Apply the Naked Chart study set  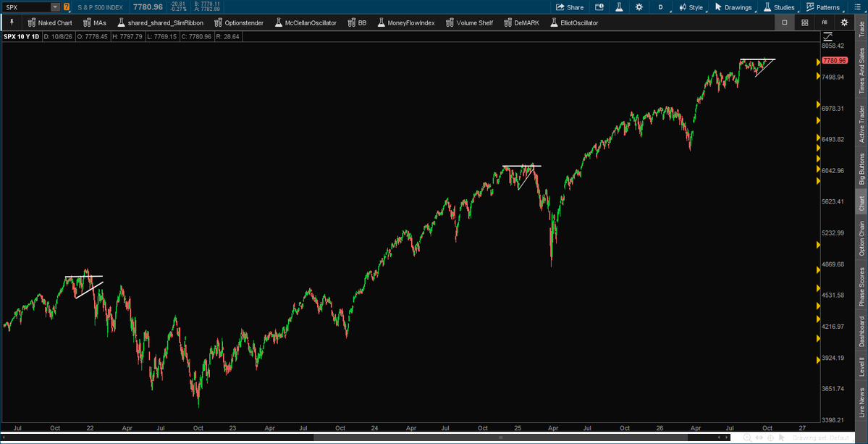click(x=50, y=22)
